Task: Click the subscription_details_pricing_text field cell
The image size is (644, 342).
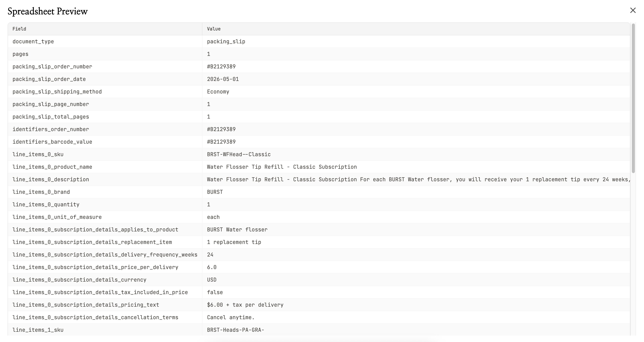Action: [105, 305]
